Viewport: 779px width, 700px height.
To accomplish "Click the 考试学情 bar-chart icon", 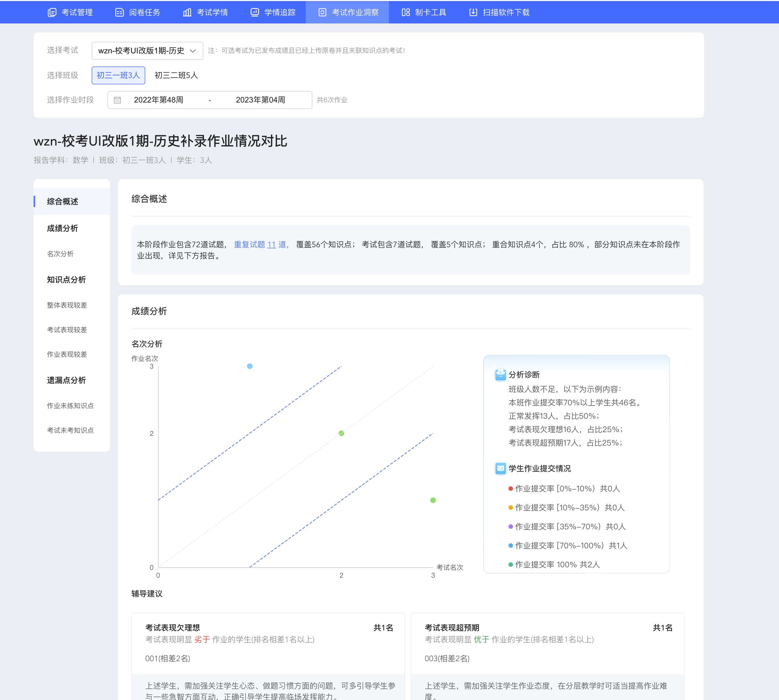I will click(x=187, y=12).
